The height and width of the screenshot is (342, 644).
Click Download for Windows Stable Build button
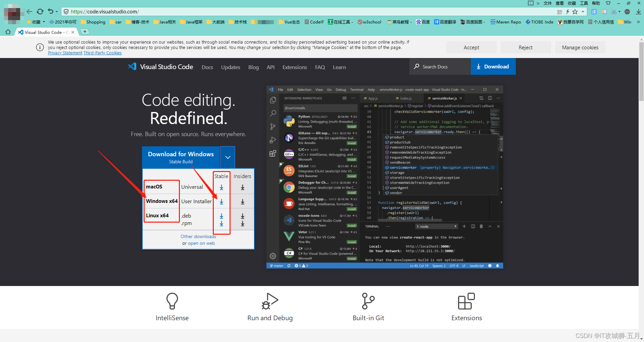(181, 157)
